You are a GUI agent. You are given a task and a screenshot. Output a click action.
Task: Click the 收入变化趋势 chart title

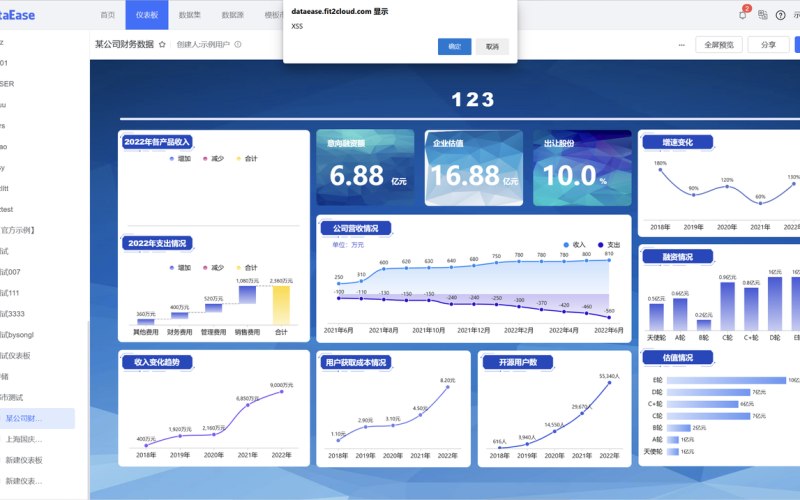point(157,362)
